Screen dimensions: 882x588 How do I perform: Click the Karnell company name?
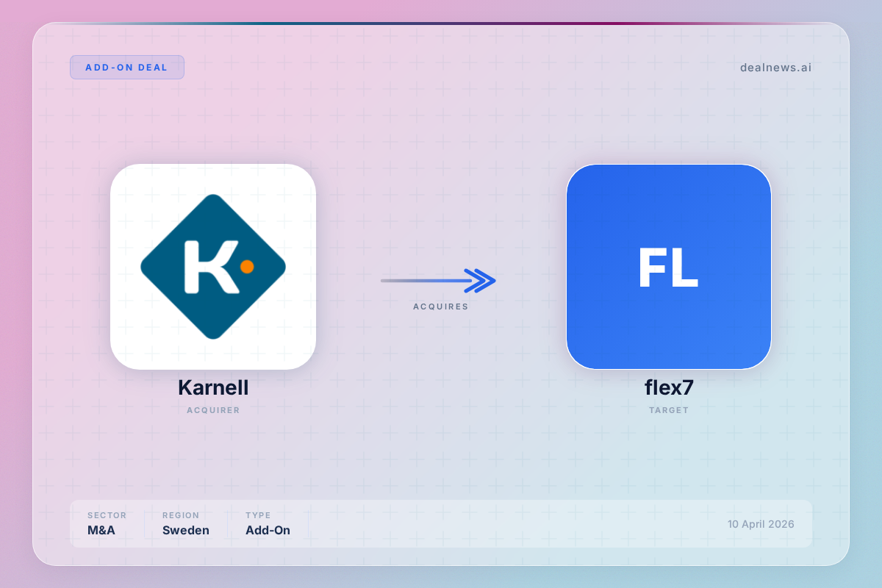click(x=213, y=387)
